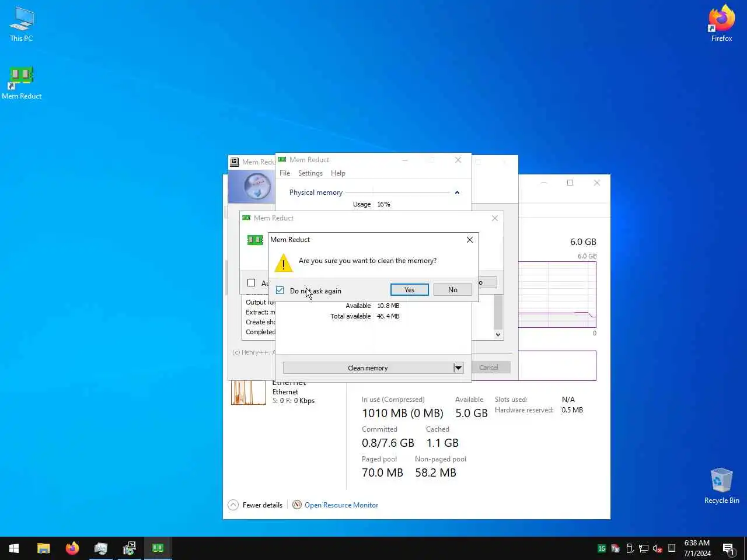The height and width of the screenshot is (560, 747).
Task: Close the Mem Reduct confirmation dialog
Action: (x=470, y=240)
